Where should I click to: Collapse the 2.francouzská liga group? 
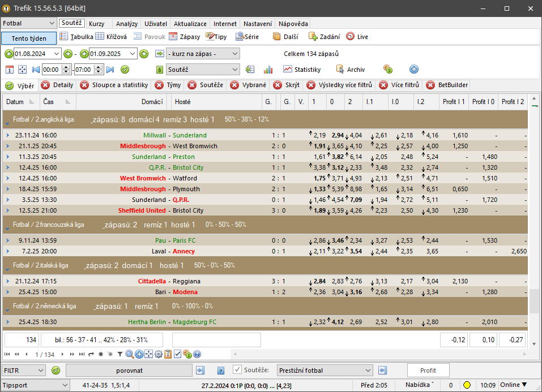[x=7, y=229]
